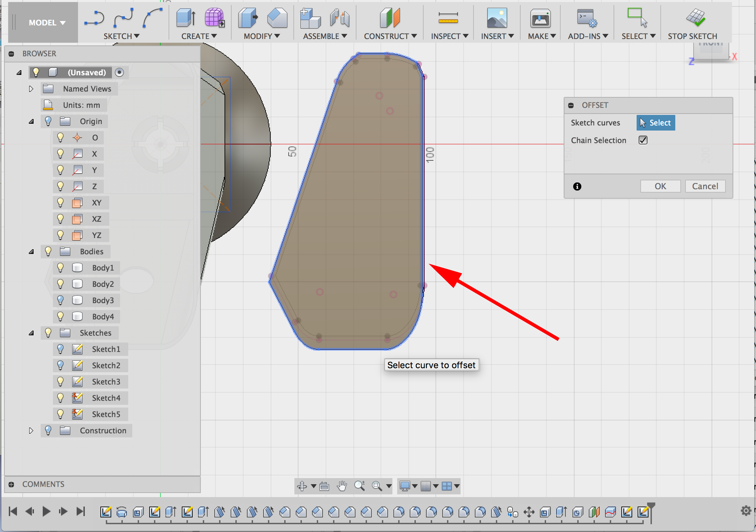Select Sketch5 in browser tree
This screenshot has height=532, width=756.
(106, 414)
